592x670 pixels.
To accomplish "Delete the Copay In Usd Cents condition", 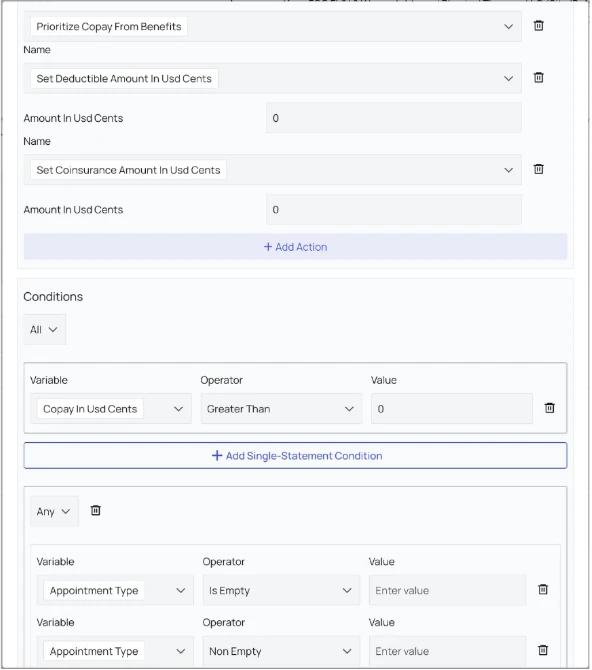I will click(550, 408).
